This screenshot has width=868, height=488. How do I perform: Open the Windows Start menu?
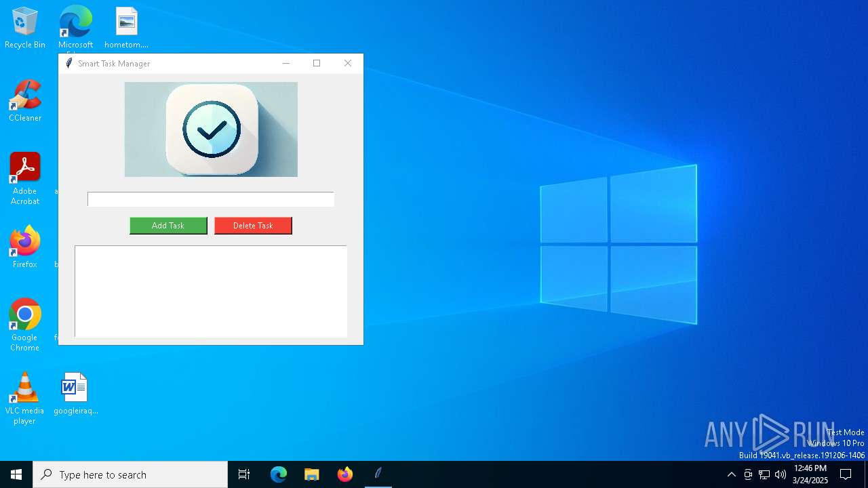(16, 474)
